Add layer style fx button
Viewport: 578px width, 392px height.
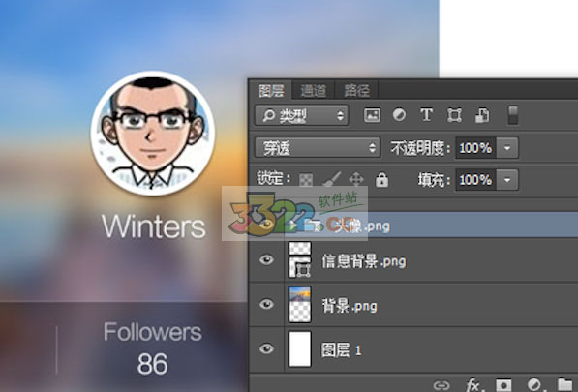click(474, 385)
